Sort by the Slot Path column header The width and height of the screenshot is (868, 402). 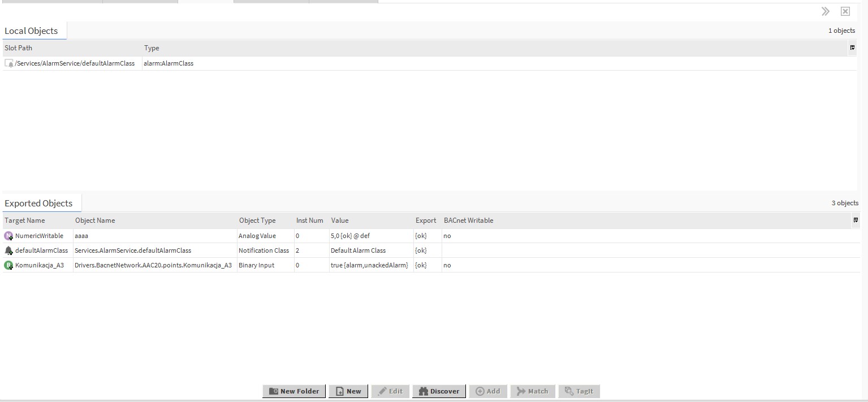[18, 47]
